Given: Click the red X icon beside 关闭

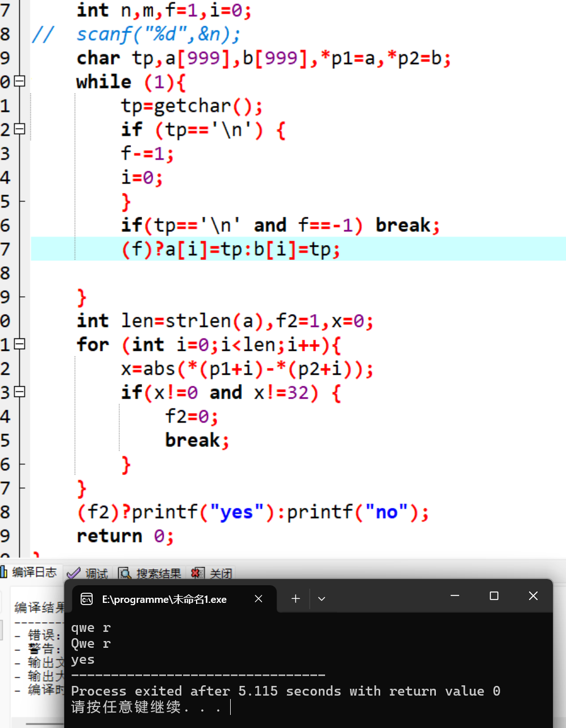Looking at the screenshot, I should click(x=197, y=573).
